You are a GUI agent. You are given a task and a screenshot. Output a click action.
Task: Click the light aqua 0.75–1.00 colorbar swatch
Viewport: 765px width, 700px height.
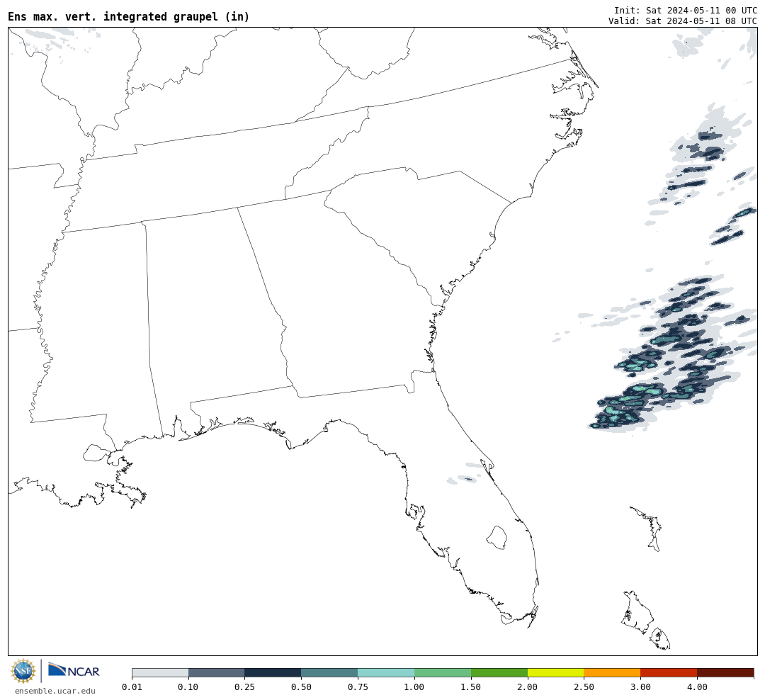[387, 673]
